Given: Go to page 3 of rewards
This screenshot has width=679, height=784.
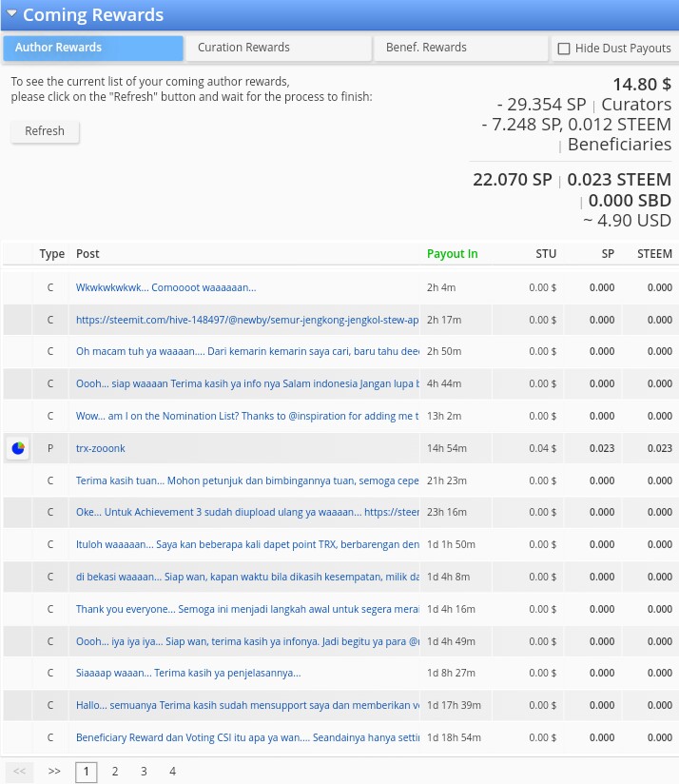Looking at the screenshot, I should (144, 772).
